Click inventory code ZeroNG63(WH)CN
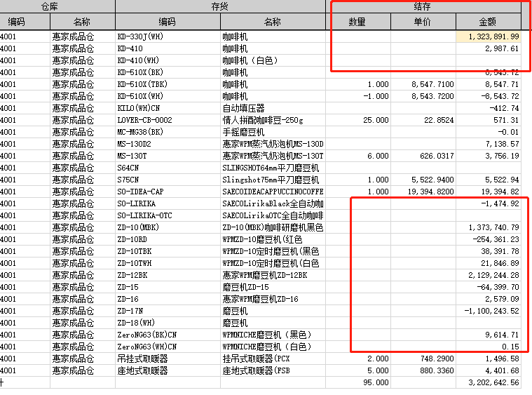Viewport: 532px width, 395px height. tap(168, 347)
